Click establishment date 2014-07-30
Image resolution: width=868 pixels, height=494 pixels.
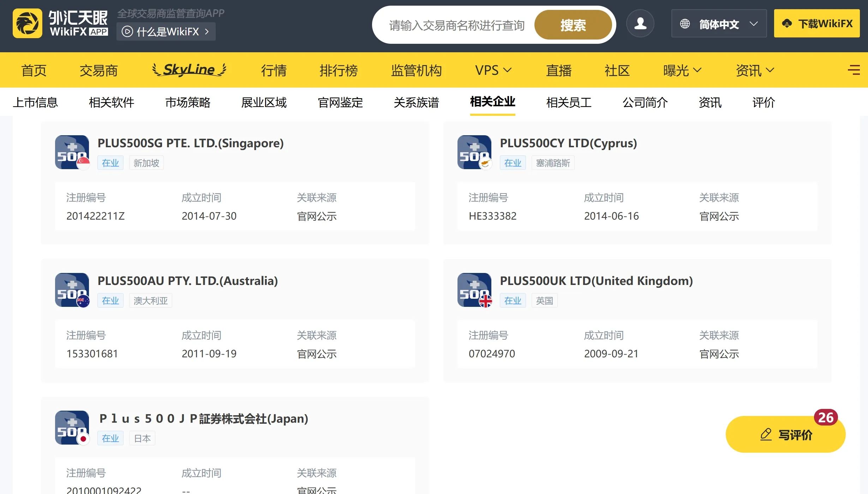coord(209,216)
